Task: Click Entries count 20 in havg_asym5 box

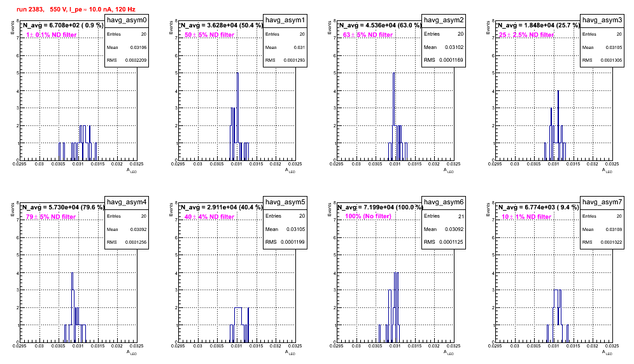Action: point(302,216)
